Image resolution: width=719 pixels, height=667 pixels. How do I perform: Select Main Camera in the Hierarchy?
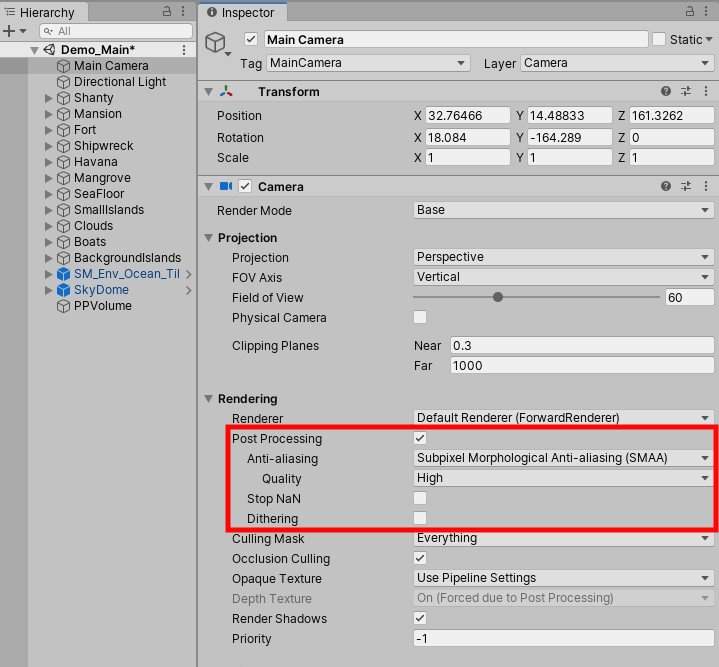coord(111,66)
